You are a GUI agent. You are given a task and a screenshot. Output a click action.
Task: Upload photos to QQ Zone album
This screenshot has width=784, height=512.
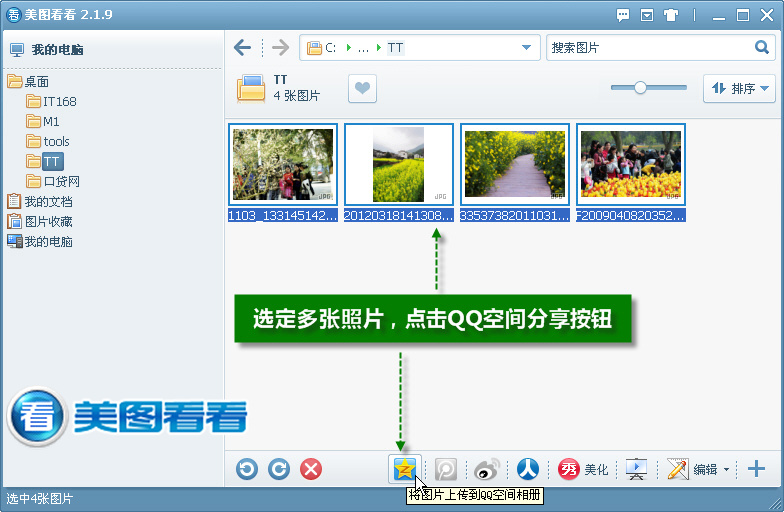point(405,470)
